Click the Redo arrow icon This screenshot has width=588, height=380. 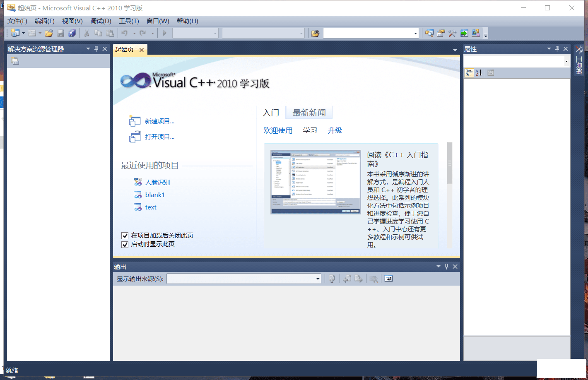pos(143,33)
